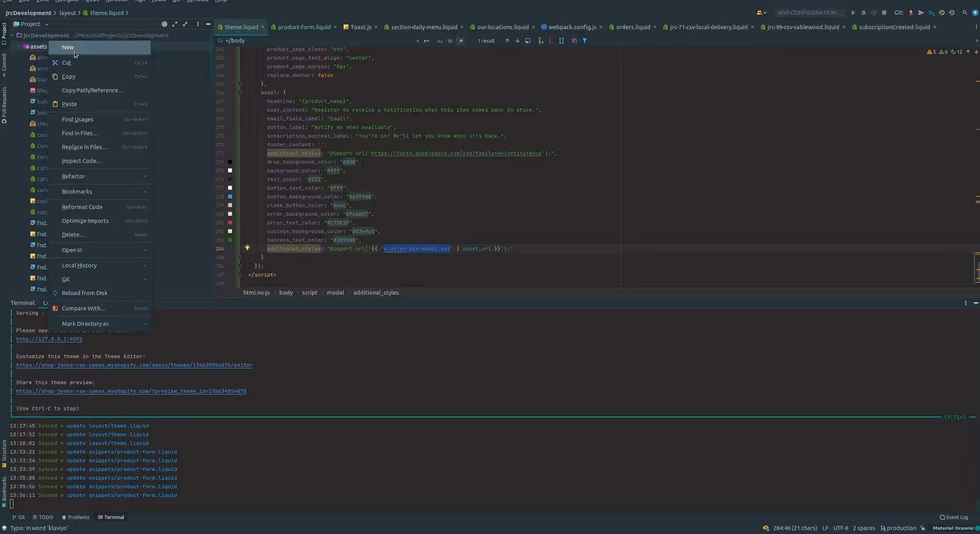This screenshot has width=980, height=534.
Task: Open Project panel options kebab menu
Action: pos(198,24)
